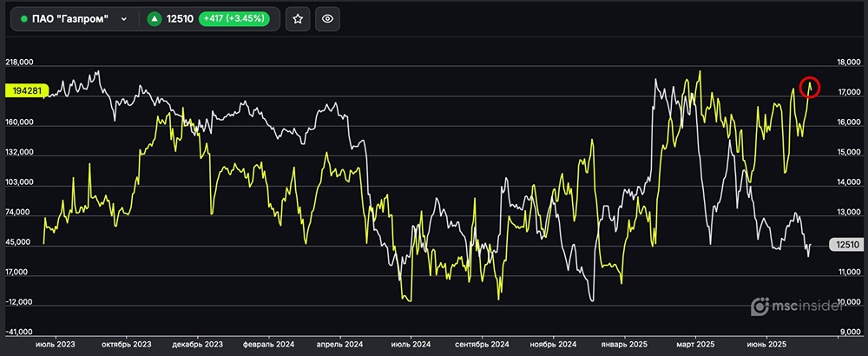Click the сентября 2024 date label

click(x=482, y=344)
